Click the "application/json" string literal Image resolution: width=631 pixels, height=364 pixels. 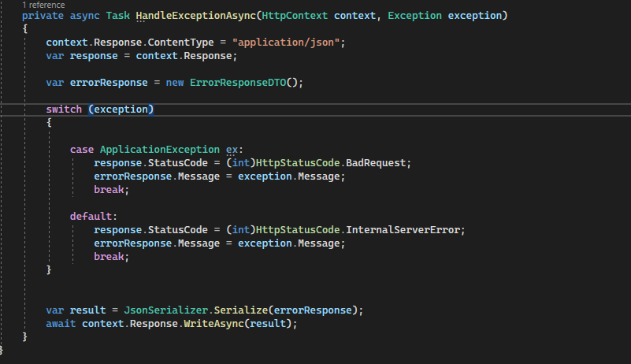pyautogui.click(x=286, y=43)
